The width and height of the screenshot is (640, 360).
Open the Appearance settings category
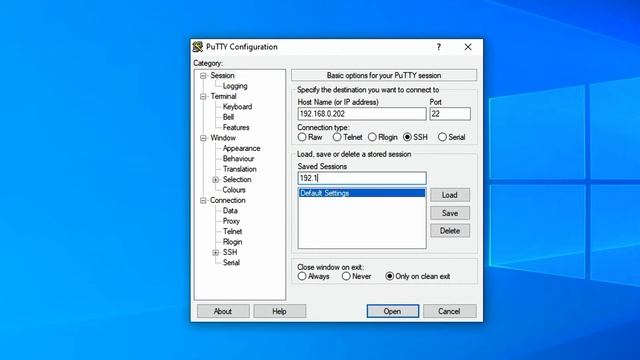[242, 149]
